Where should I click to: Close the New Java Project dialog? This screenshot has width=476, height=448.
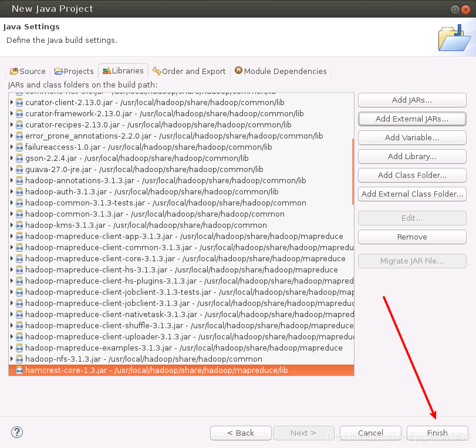[465, 9]
